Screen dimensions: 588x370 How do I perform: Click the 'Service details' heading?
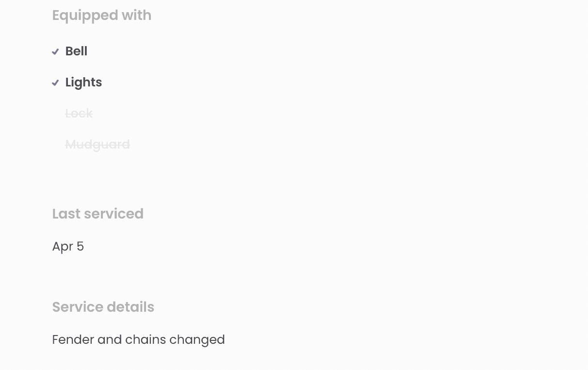pos(103,307)
